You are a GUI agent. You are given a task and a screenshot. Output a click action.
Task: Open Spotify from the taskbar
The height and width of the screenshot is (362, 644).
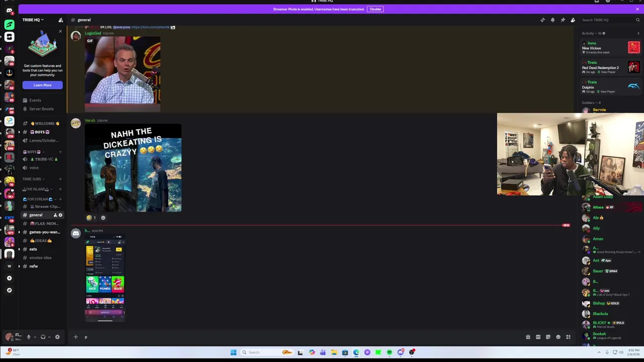click(x=389, y=352)
